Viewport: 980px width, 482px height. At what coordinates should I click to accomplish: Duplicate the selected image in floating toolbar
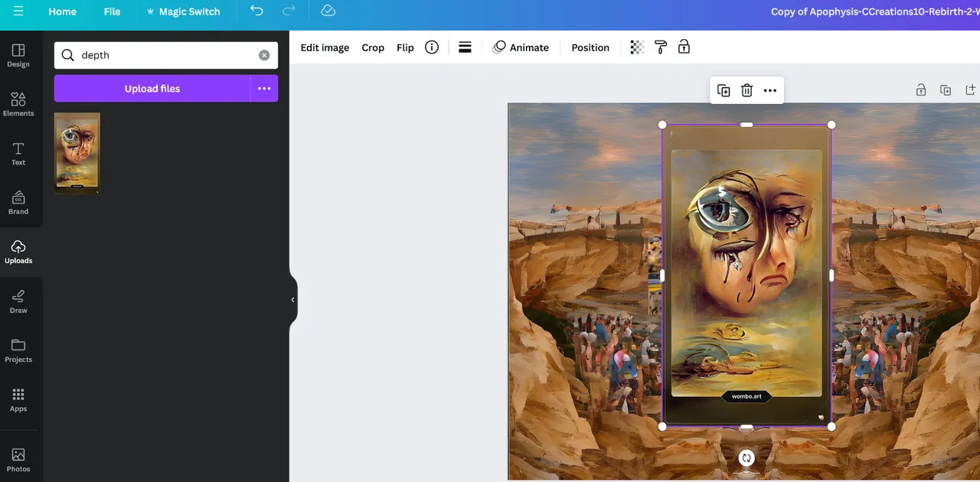coord(724,90)
